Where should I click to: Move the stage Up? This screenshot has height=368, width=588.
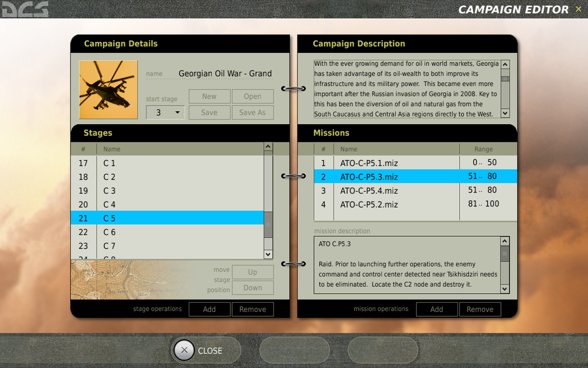tap(253, 272)
